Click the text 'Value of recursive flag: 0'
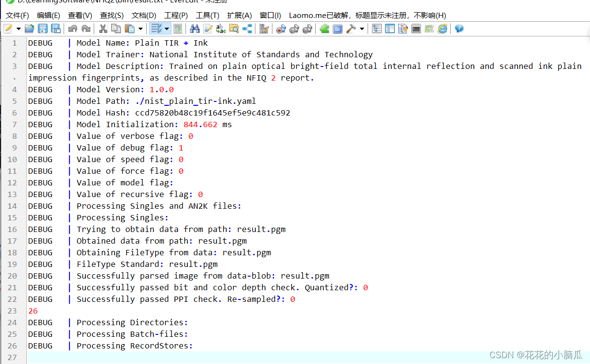The width and height of the screenshot is (590, 364). (x=139, y=194)
